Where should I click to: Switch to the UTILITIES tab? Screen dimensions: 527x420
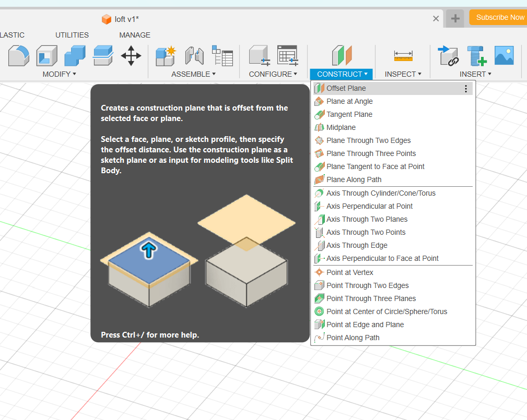(x=72, y=35)
